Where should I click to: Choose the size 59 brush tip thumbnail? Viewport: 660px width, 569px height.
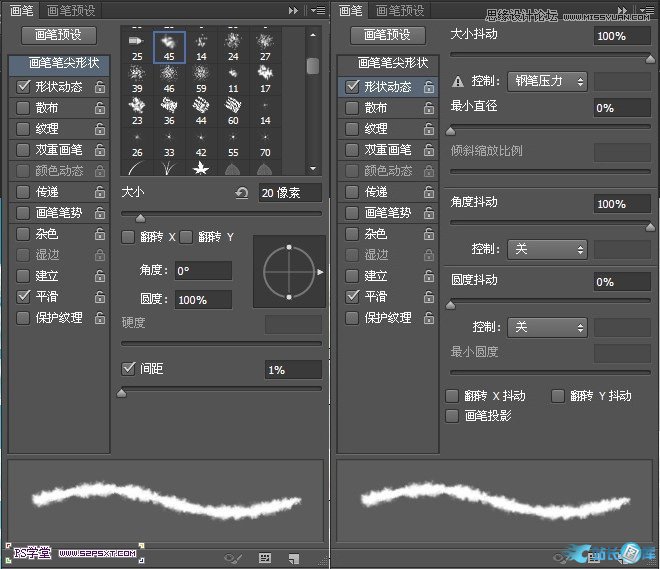tap(201, 79)
